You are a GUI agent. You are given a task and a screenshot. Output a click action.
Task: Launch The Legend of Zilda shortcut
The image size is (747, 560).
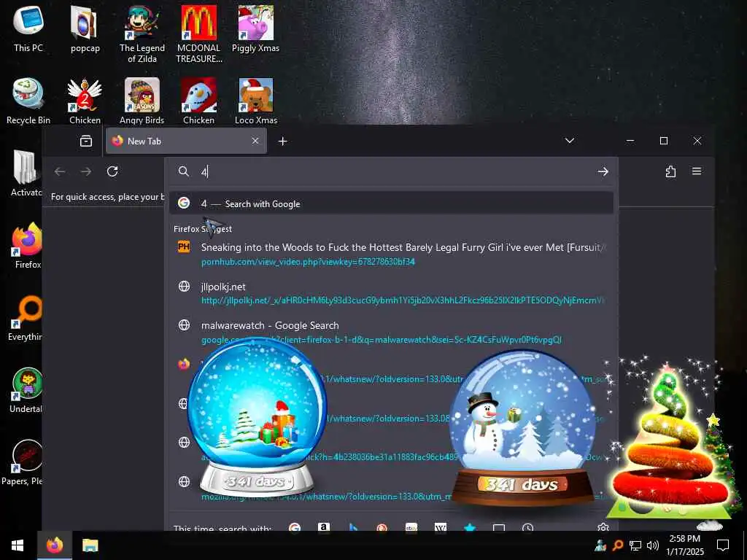[x=142, y=34]
